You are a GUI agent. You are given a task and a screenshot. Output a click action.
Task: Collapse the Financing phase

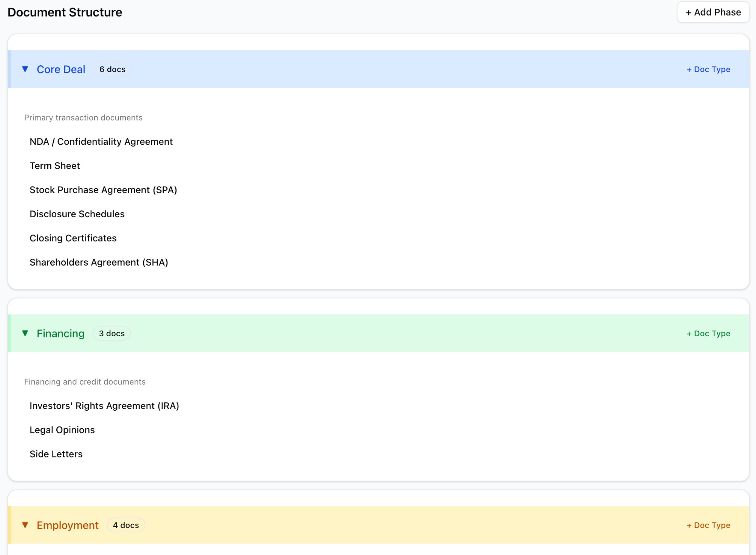25,333
